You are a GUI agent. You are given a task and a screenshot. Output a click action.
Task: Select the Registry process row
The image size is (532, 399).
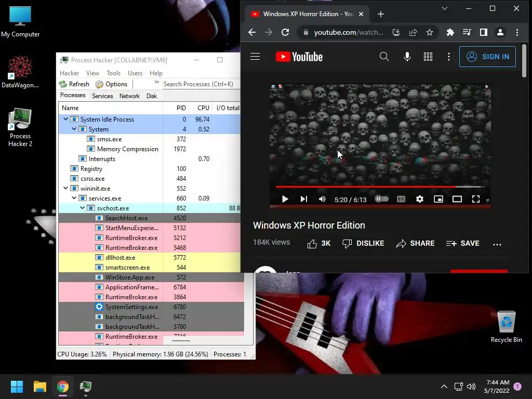coord(149,169)
